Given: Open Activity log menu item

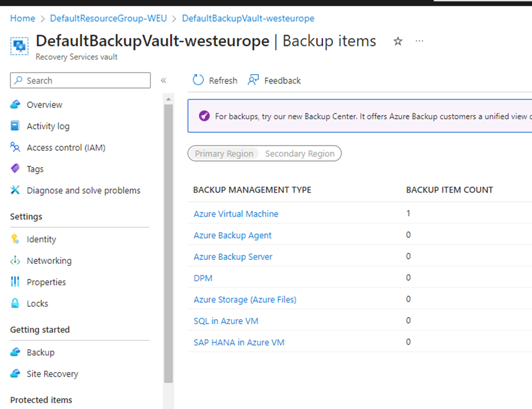Looking at the screenshot, I should click(48, 126).
